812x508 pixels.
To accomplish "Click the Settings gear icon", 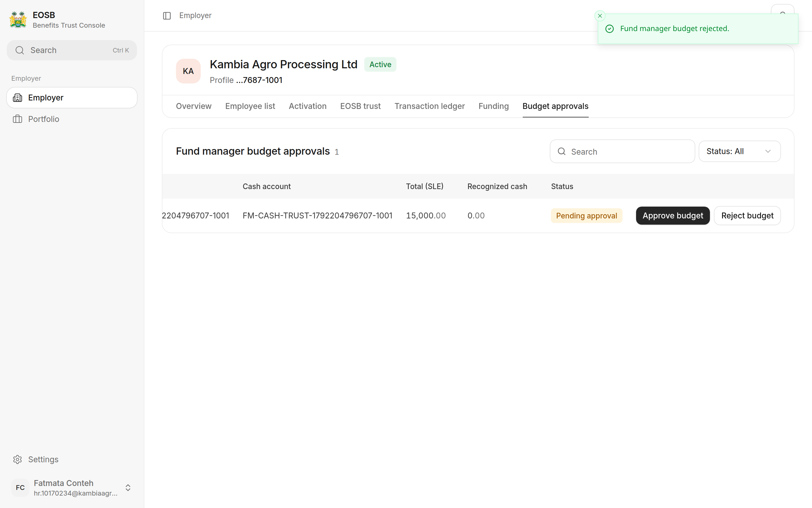I will pos(17,459).
